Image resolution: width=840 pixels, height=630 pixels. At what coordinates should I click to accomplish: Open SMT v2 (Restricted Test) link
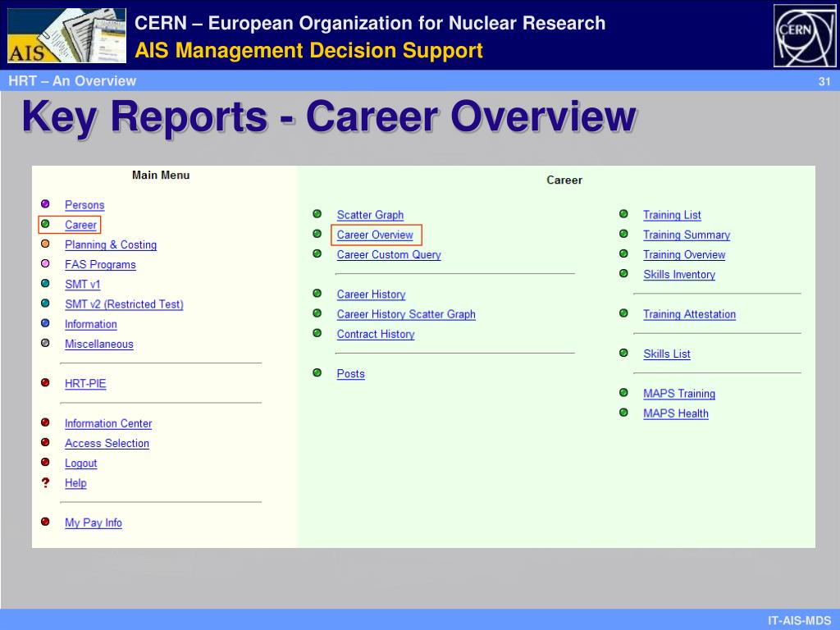(125, 304)
